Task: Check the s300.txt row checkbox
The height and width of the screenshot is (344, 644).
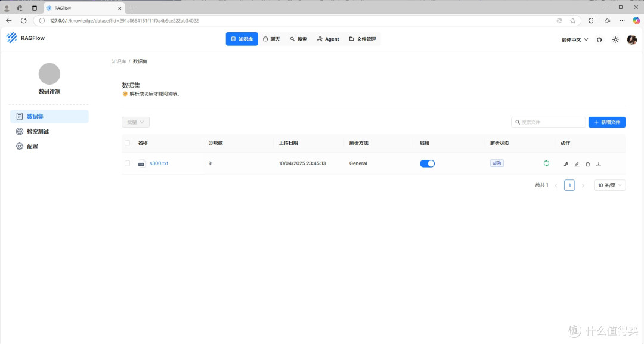Action: [128, 163]
